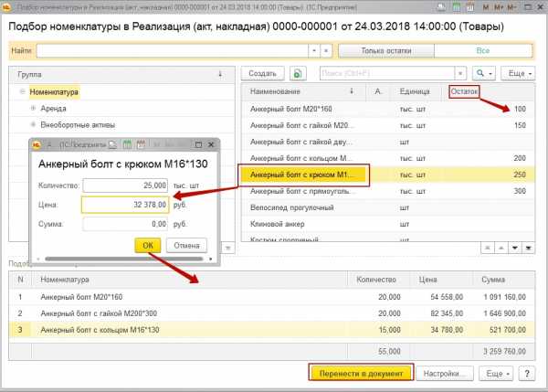The height and width of the screenshot is (392, 548).
Task: Jump to first row with double-up arrow
Action: (488, 248)
